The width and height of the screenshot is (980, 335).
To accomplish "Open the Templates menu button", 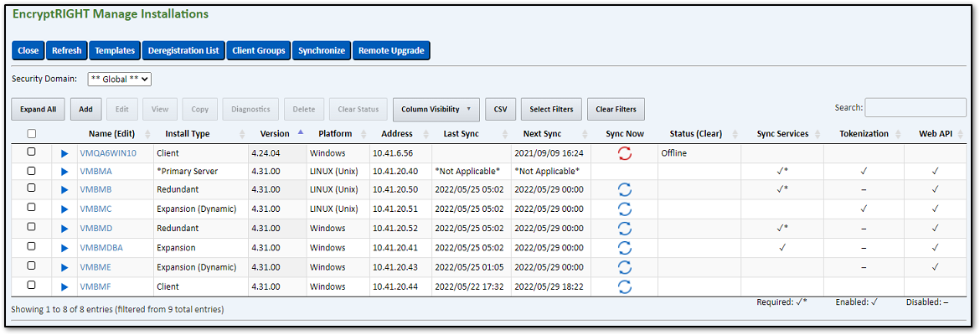I will pos(115,50).
